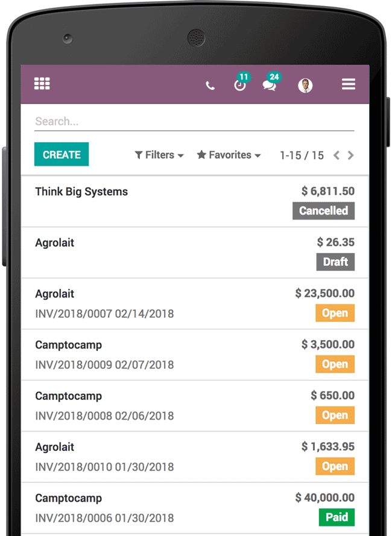Image resolution: width=392 pixels, height=536 pixels.
Task: Open the hamburger menu icon
Action: 348,84
